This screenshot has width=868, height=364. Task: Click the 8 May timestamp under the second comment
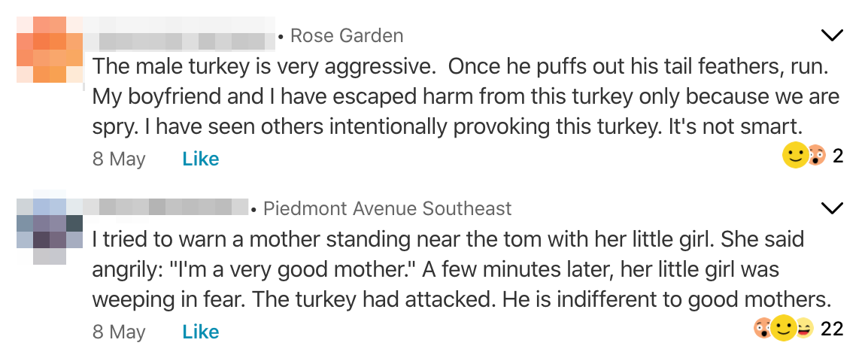(x=119, y=332)
